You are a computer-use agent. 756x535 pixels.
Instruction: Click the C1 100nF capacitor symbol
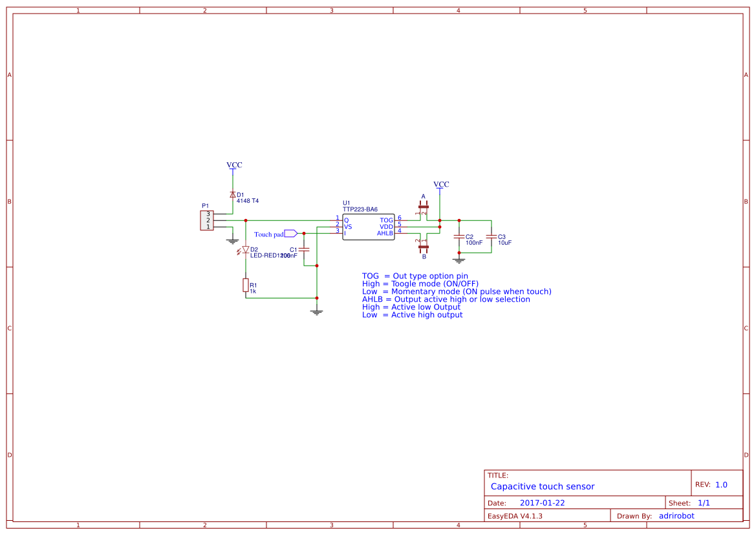pyautogui.click(x=304, y=251)
